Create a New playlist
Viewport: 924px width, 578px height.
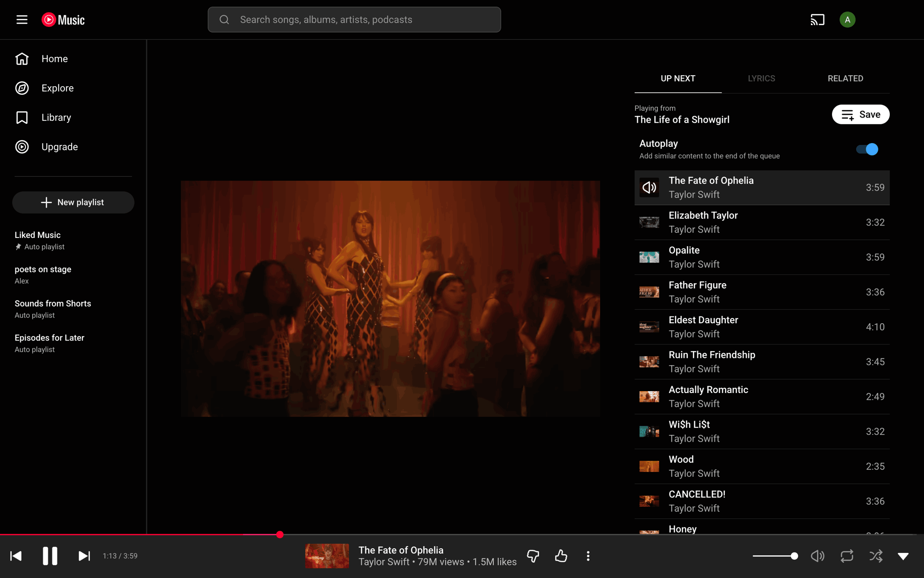[73, 202]
